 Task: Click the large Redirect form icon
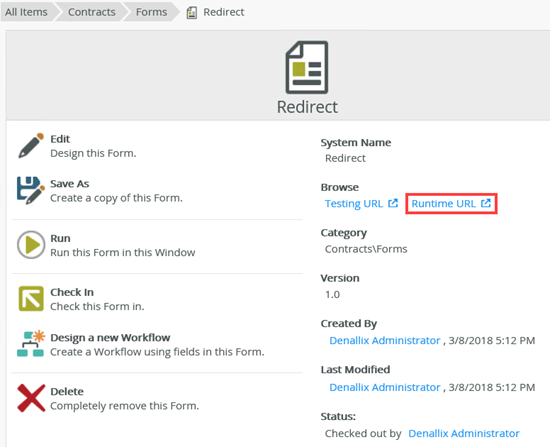307,67
